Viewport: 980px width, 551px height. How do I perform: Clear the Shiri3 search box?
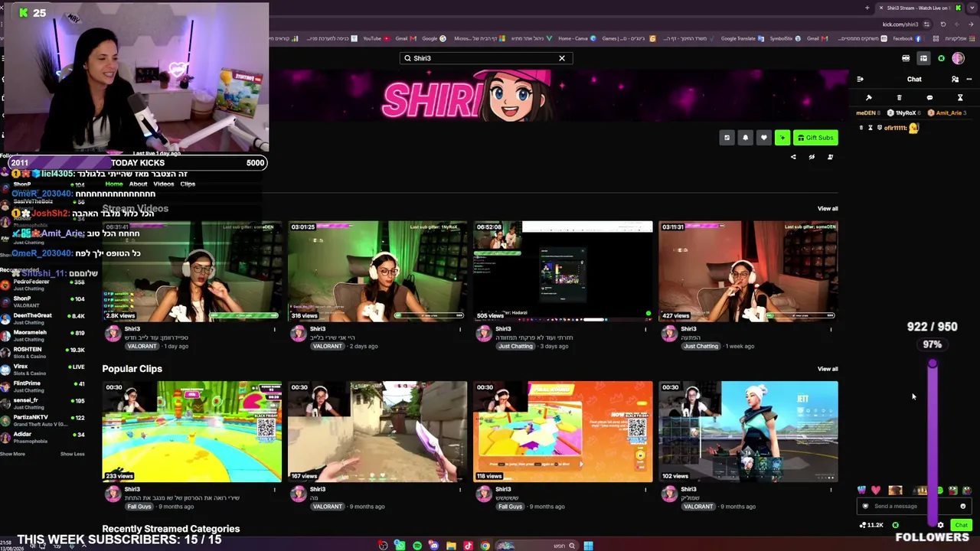point(562,58)
